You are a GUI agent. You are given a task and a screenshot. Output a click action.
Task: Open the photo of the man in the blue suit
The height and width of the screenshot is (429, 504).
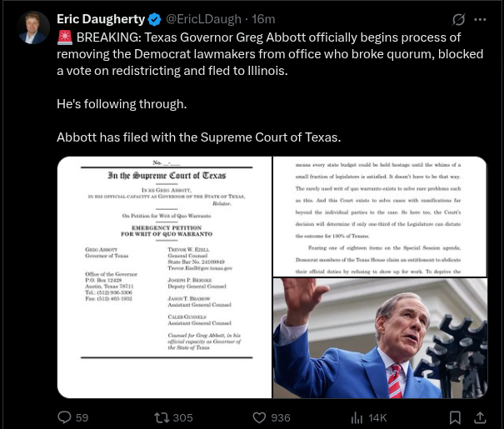click(380, 338)
